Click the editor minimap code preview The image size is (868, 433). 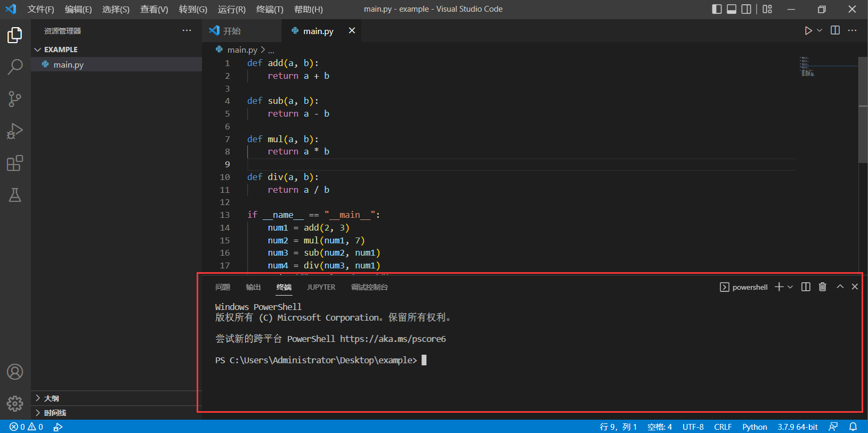point(807,67)
